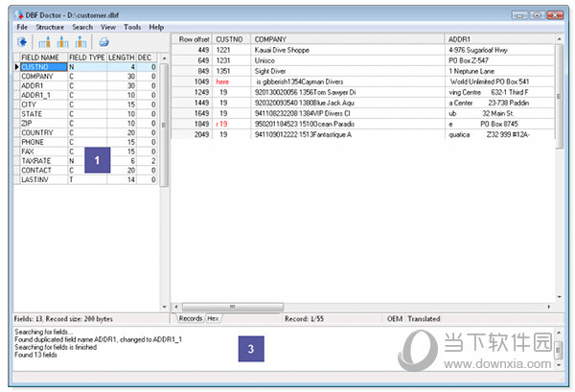Click the insert-field icon with plain blue down arrow
The image size is (575, 392).
62,42
